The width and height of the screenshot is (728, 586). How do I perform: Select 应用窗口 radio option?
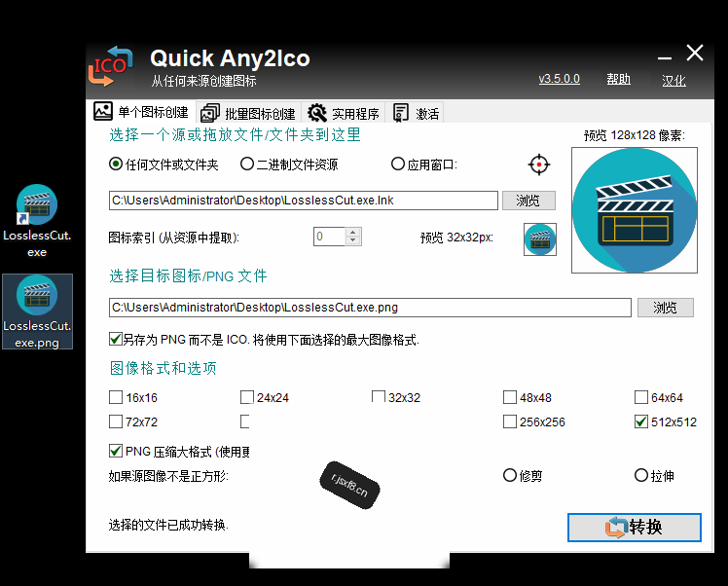[424, 165]
